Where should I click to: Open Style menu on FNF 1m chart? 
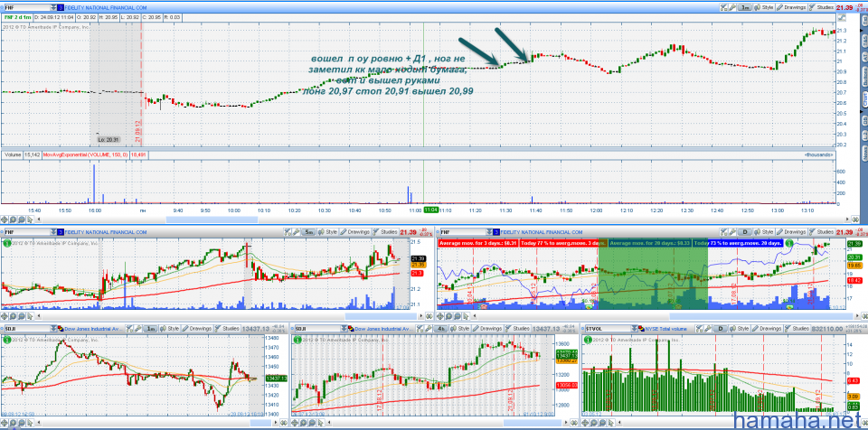pos(764,7)
